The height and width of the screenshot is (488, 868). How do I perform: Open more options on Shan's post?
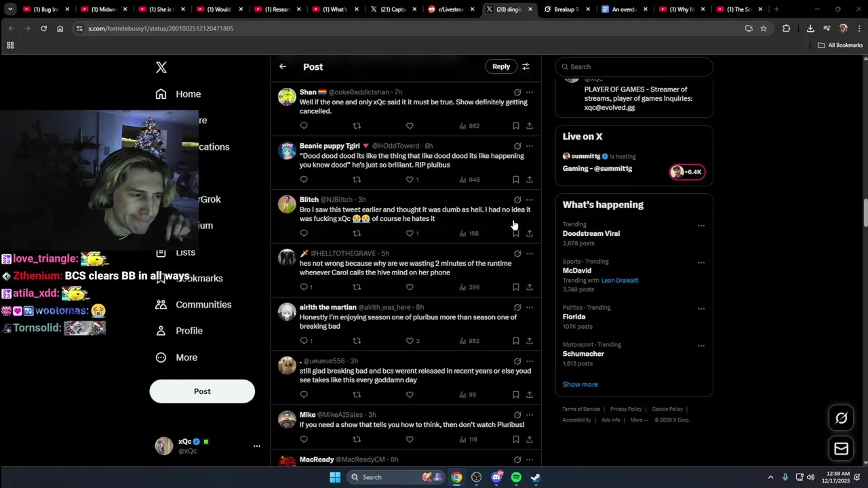[530, 92]
